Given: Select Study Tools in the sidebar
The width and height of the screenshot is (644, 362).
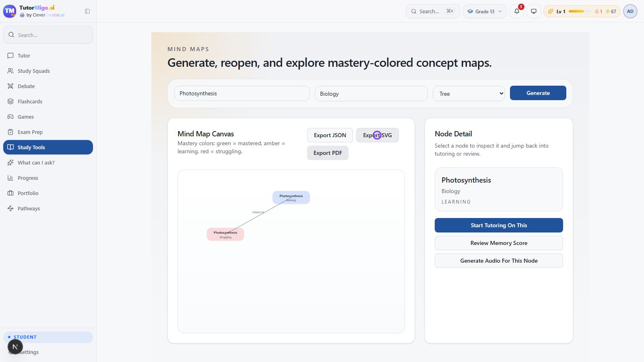Looking at the screenshot, I should 48,147.
